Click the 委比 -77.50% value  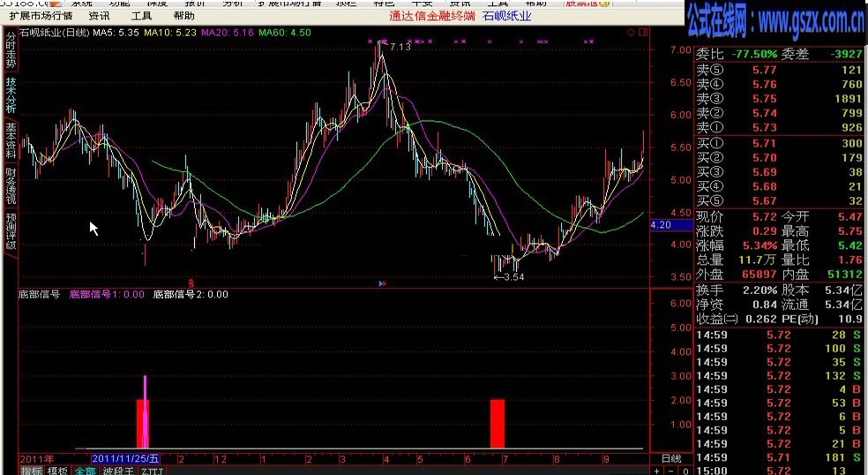pos(754,55)
